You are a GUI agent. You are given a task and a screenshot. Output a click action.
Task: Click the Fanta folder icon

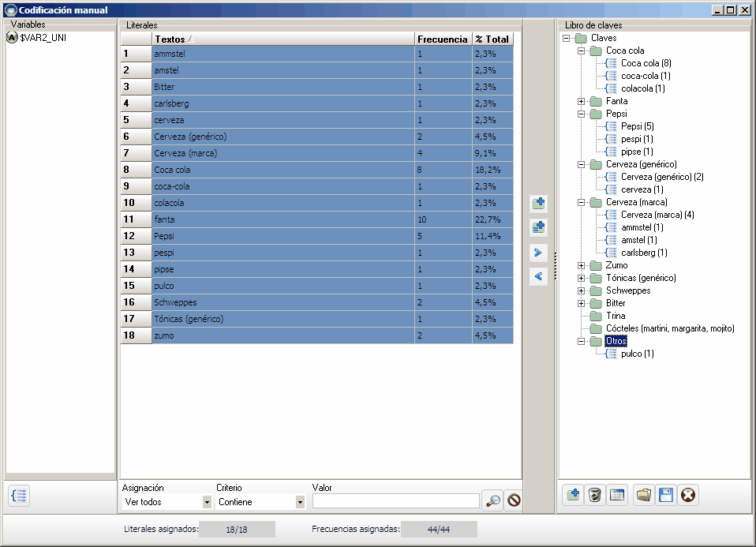point(596,101)
